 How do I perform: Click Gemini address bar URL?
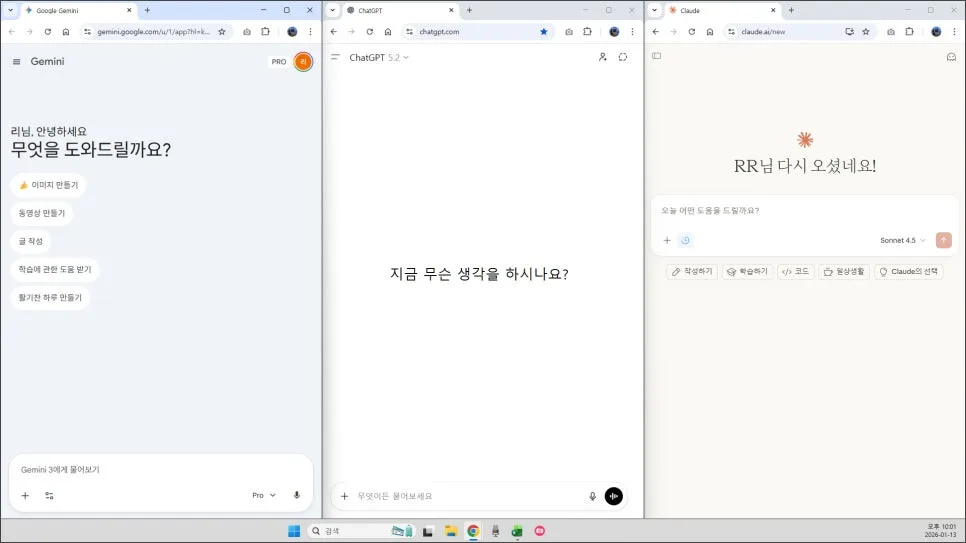pyautogui.click(x=153, y=31)
